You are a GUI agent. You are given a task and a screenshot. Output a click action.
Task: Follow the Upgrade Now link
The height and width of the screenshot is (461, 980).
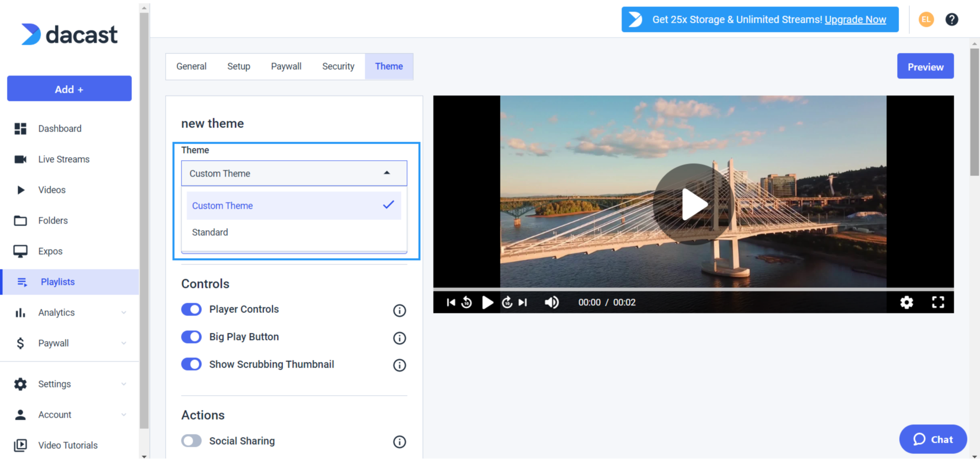856,20
